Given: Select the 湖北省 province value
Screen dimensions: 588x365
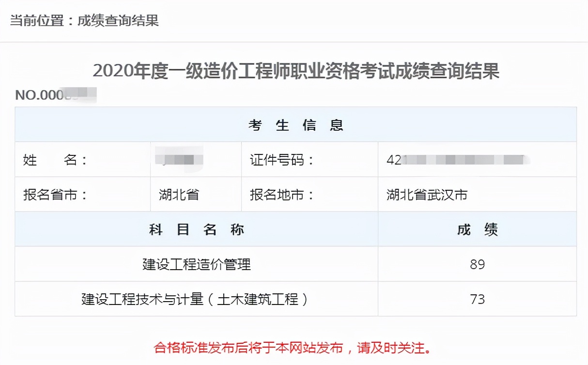Looking at the screenshot, I should point(179,195).
